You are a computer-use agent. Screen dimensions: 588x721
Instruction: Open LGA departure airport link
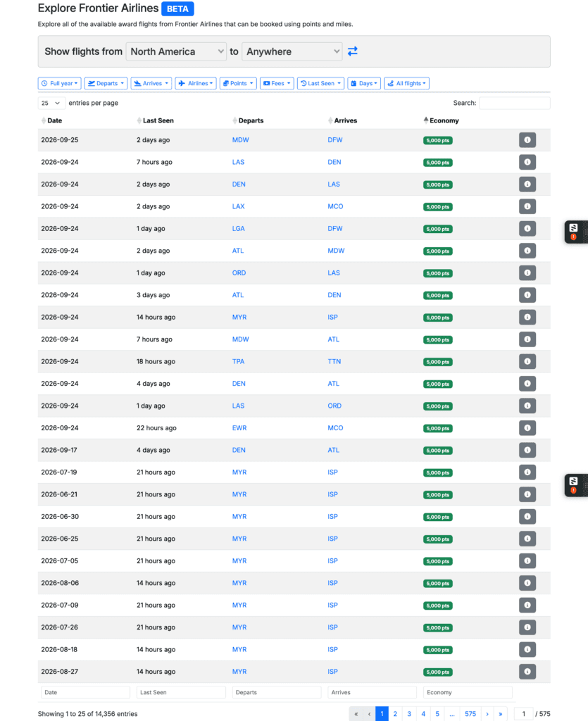[x=238, y=229]
